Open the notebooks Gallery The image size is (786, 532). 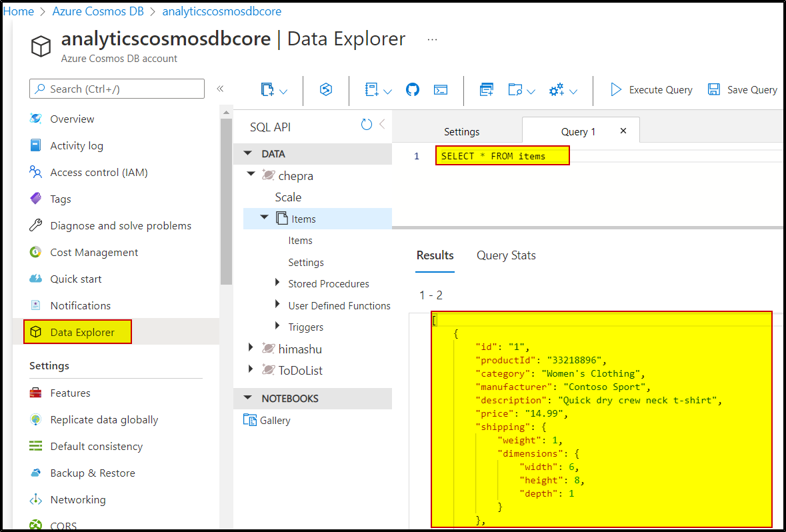(267, 420)
